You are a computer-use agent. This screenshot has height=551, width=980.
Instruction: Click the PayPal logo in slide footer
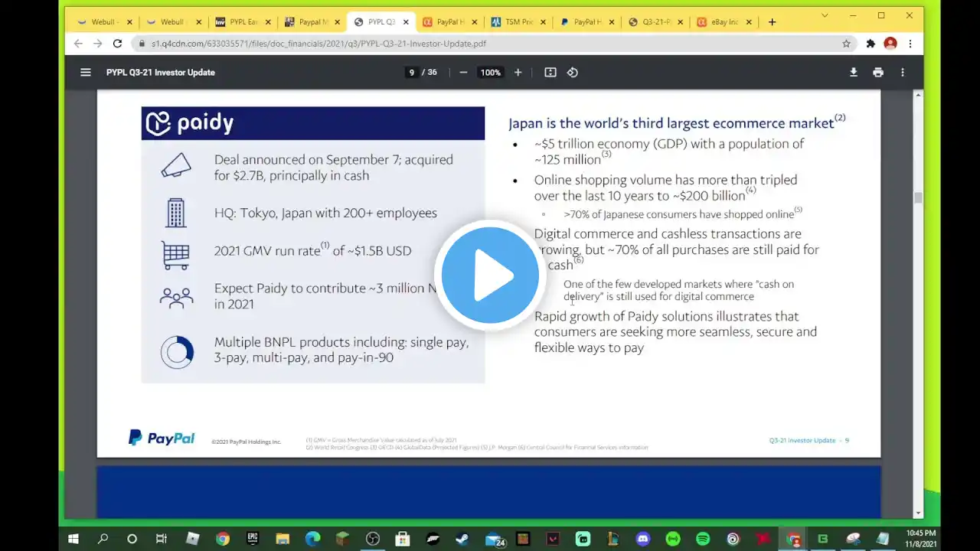click(x=162, y=439)
